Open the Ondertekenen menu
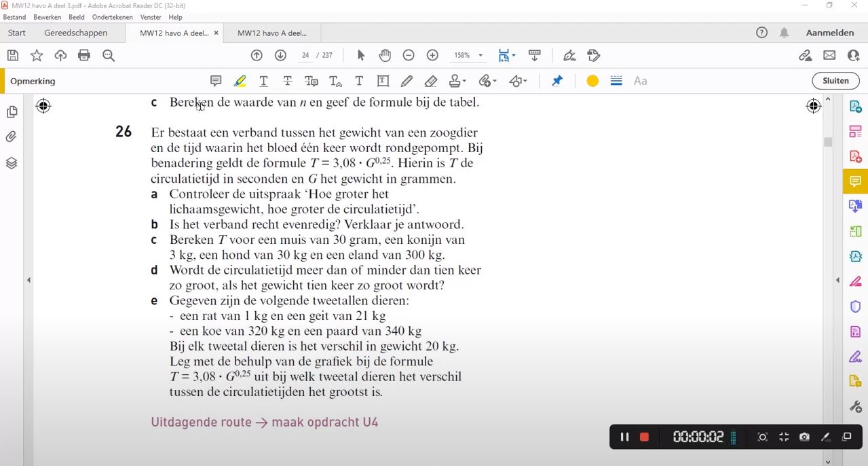The height and width of the screenshot is (466, 868). 113,17
